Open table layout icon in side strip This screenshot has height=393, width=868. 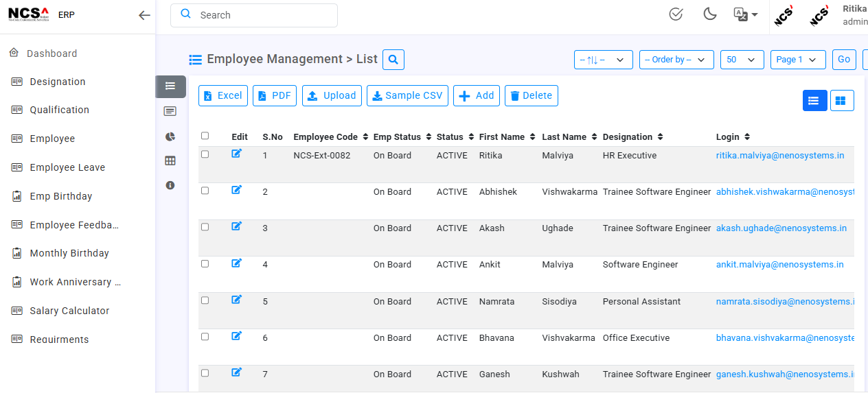(170, 160)
